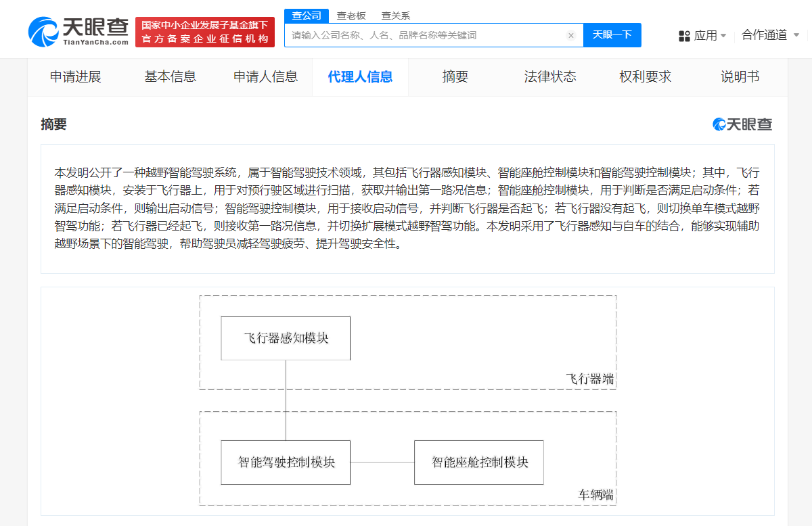Open the 合作通道 dropdown menu
The height and width of the screenshot is (526, 812).
(770, 35)
